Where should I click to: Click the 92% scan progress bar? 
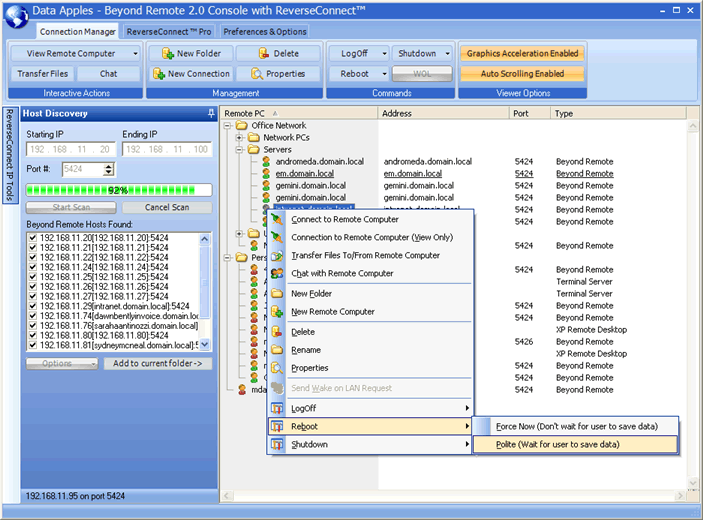click(x=119, y=190)
